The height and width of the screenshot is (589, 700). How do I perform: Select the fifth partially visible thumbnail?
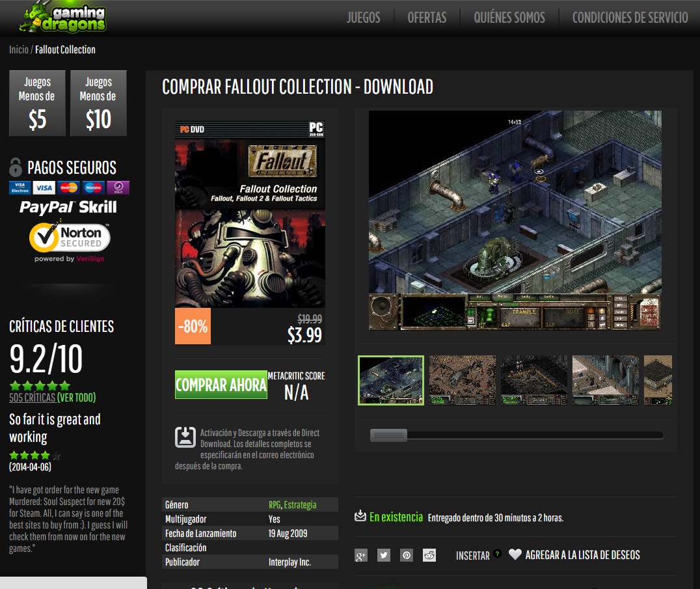point(658,381)
